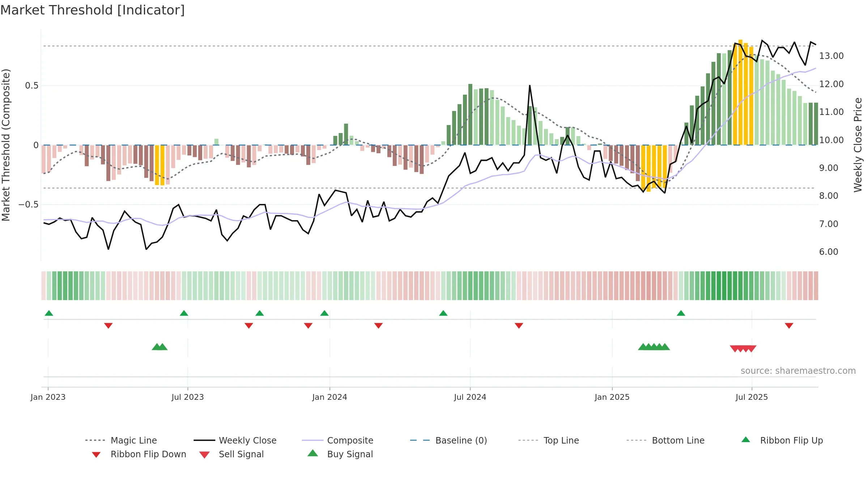Image resolution: width=868 pixels, height=488 pixels.
Task: Click the Weekly Close Price axis title
Action: click(x=858, y=145)
